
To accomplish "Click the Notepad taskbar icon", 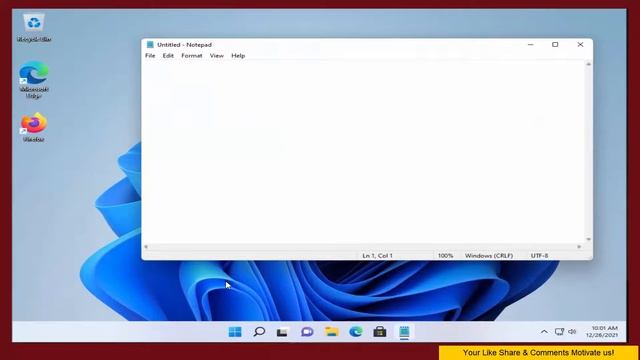I will click(x=404, y=332).
